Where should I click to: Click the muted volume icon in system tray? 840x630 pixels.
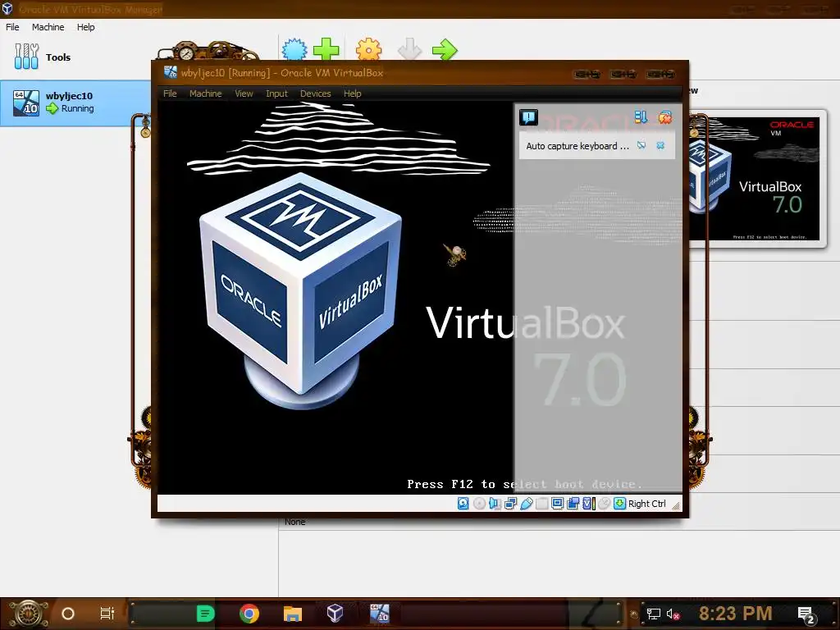point(673,614)
